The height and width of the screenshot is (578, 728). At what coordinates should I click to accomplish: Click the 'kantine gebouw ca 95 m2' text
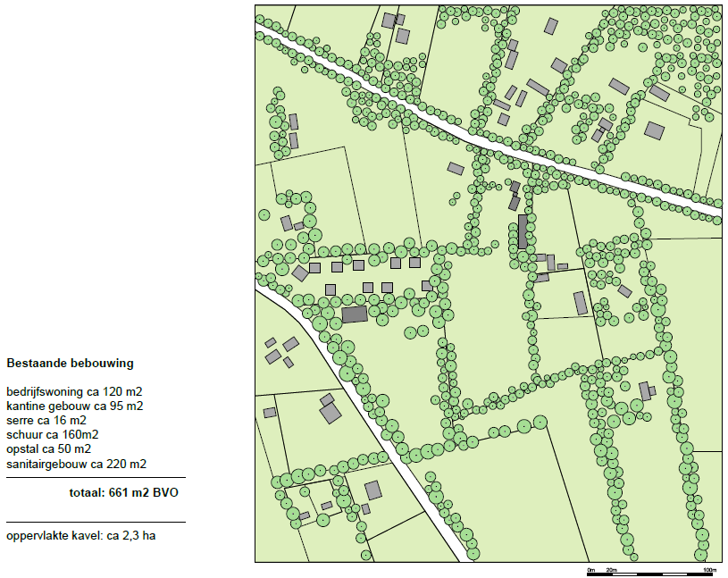click(75, 406)
